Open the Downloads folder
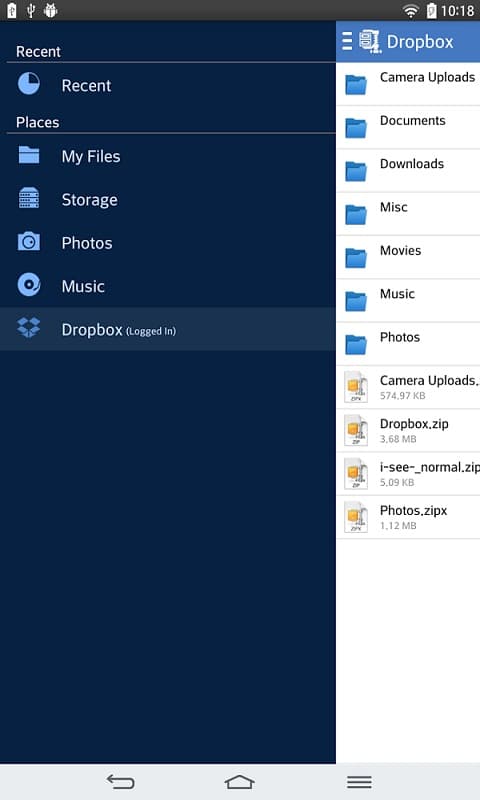Screen dimensions: 480x800 pos(408,171)
